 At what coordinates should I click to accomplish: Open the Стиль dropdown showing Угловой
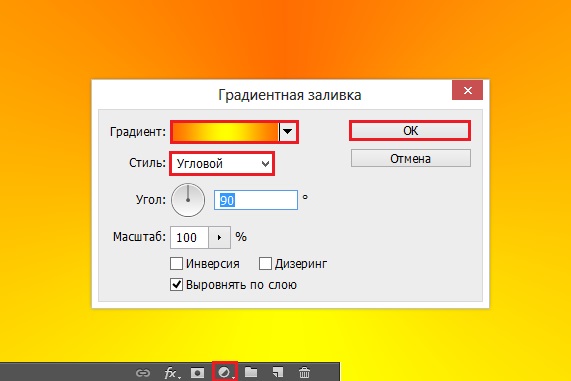pos(222,164)
